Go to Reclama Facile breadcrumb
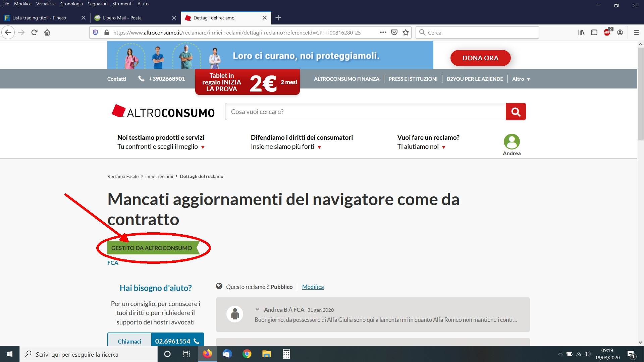The height and width of the screenshot is (362, 644). point(123,176)
